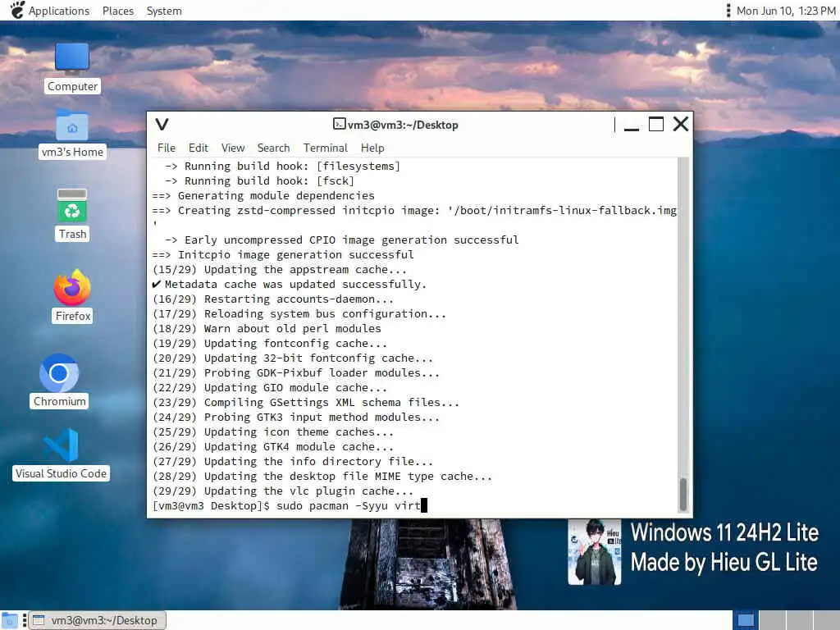Image resolution: width=840 pixels, height=630 pixels.
Task: Switch to the first workspace
Action: 745,620
